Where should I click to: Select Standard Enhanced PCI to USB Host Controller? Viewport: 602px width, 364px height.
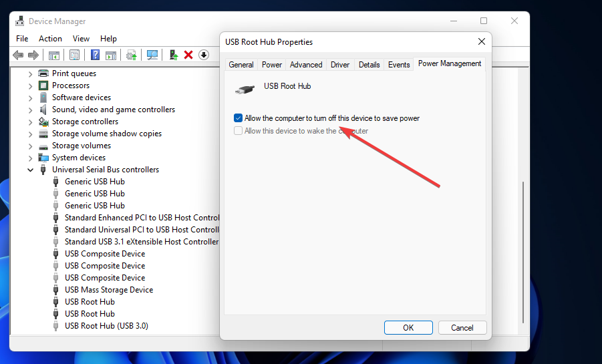(142, 218)
